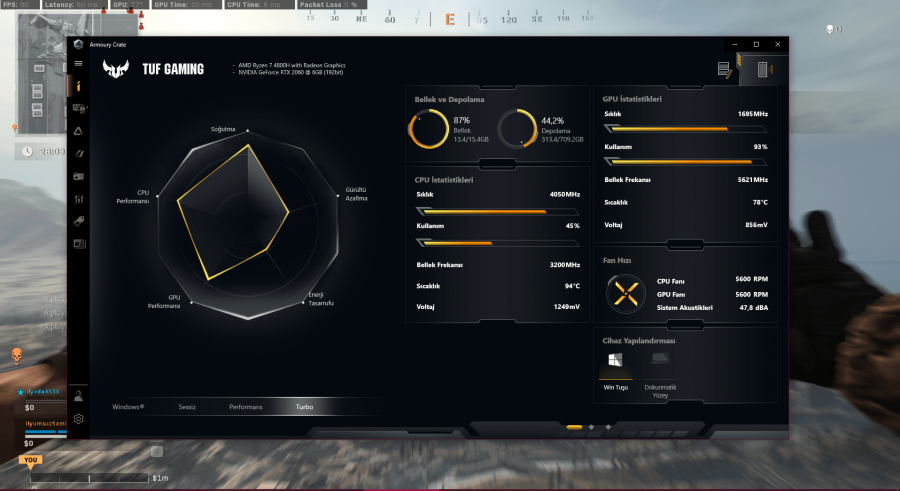Click the TUF Gaming winged logo
900x491 pixels.
(x=116, y=69)
